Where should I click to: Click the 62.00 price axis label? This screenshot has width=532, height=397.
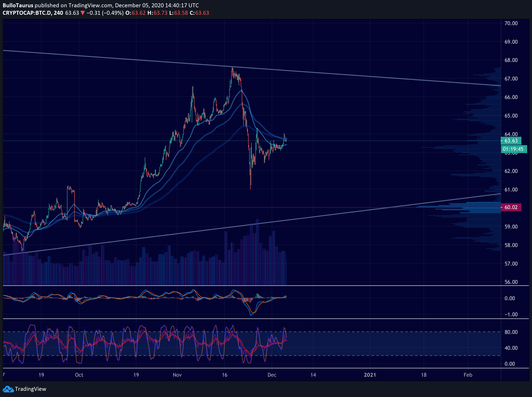tap(511, 171)
